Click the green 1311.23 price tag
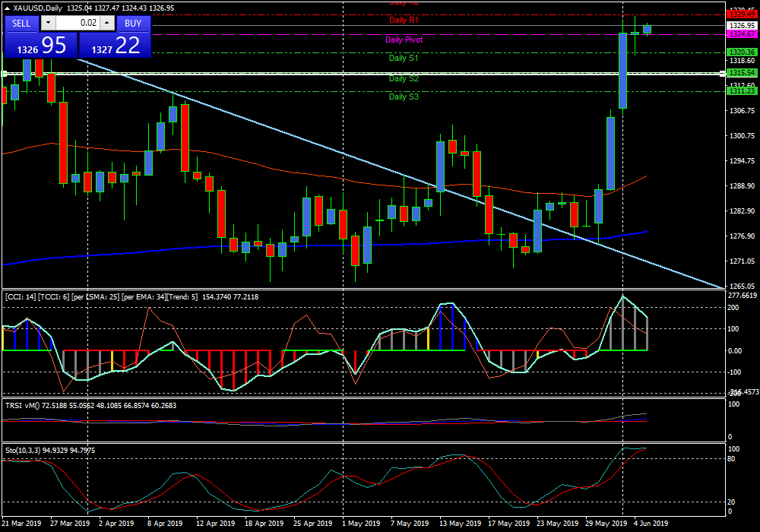 (740, 91)
